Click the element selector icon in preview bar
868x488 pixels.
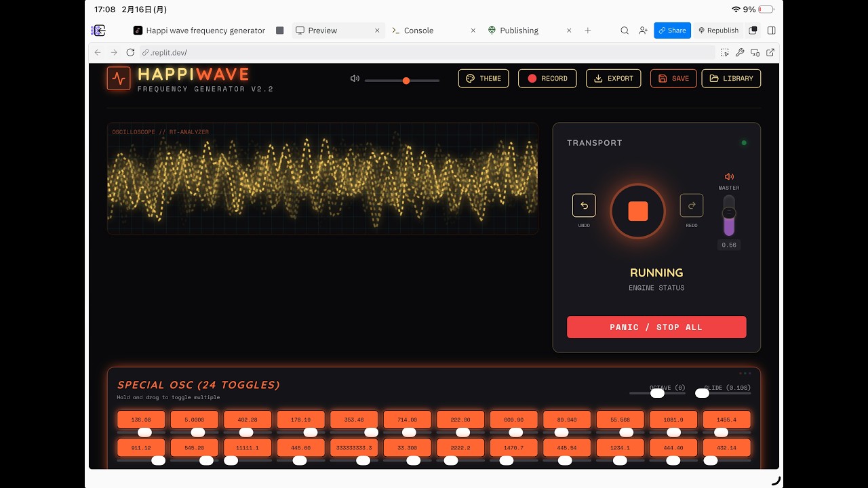coord(725,52)
